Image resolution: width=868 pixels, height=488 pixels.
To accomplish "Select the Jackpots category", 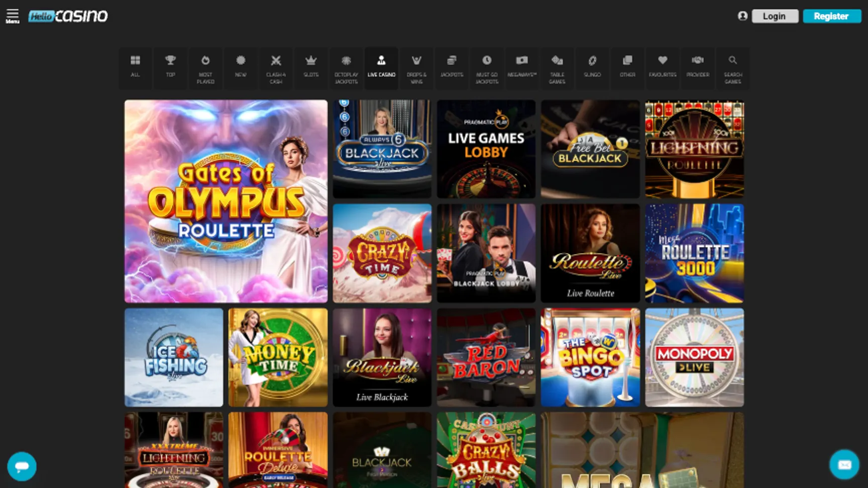I will tap(452, 68).
